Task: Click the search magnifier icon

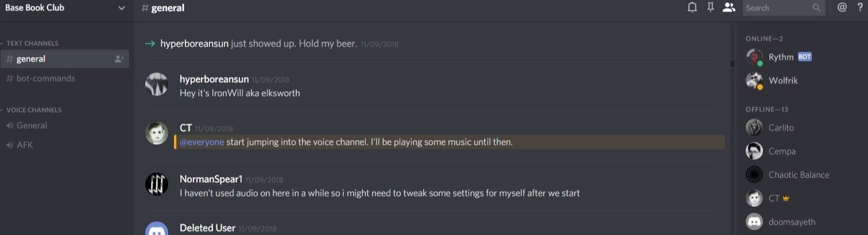Action: (817, 8)
